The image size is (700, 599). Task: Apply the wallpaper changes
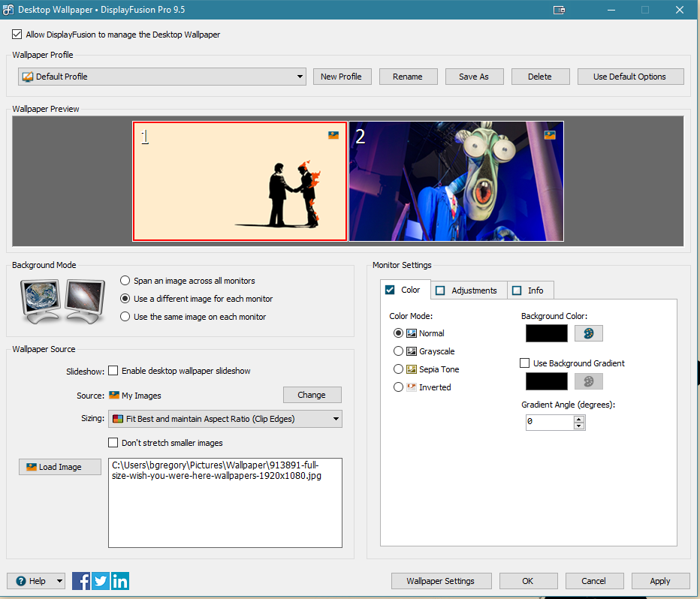coord(660,581)
